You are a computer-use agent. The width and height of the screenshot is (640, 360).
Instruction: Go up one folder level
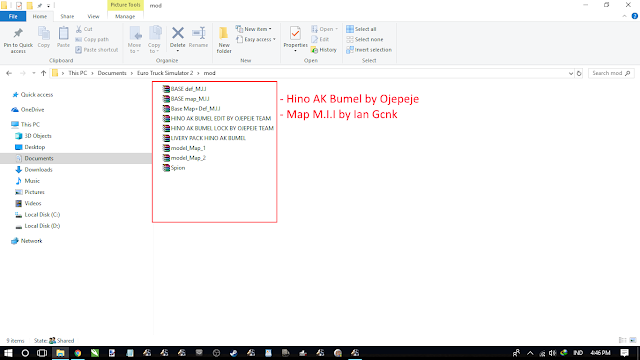pyautogui.click(x=43, y=73)
